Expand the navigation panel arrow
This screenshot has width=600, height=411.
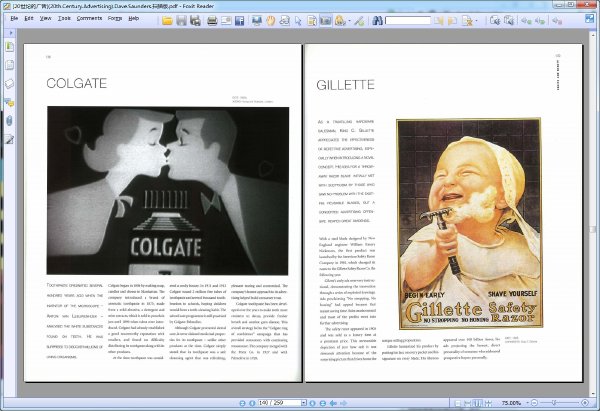(11, 33)
